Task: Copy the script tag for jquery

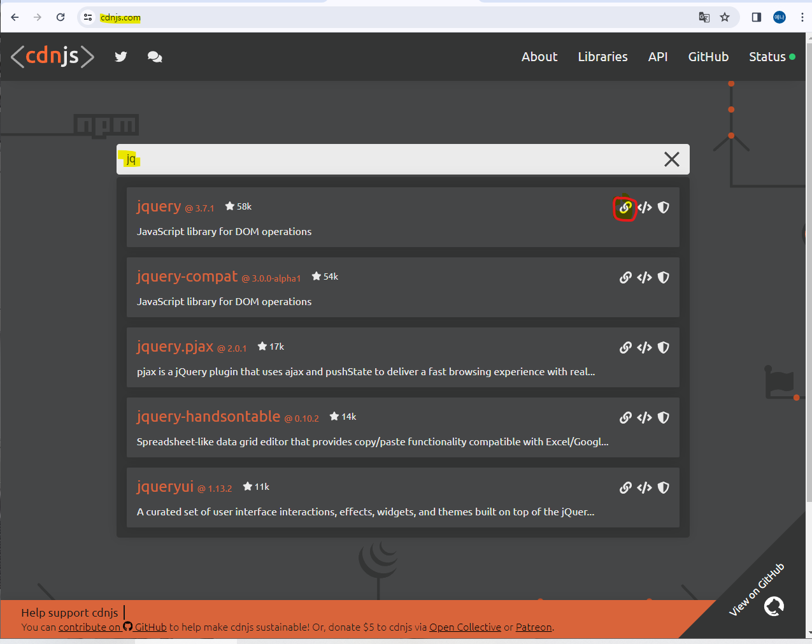Action: click(645, 208)
